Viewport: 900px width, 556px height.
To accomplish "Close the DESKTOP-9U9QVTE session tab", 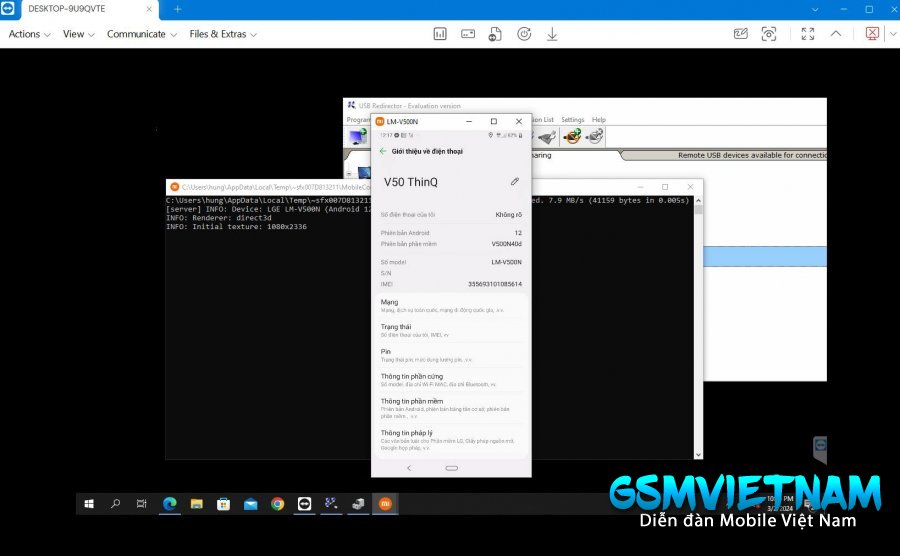I will tap(149, 9).
